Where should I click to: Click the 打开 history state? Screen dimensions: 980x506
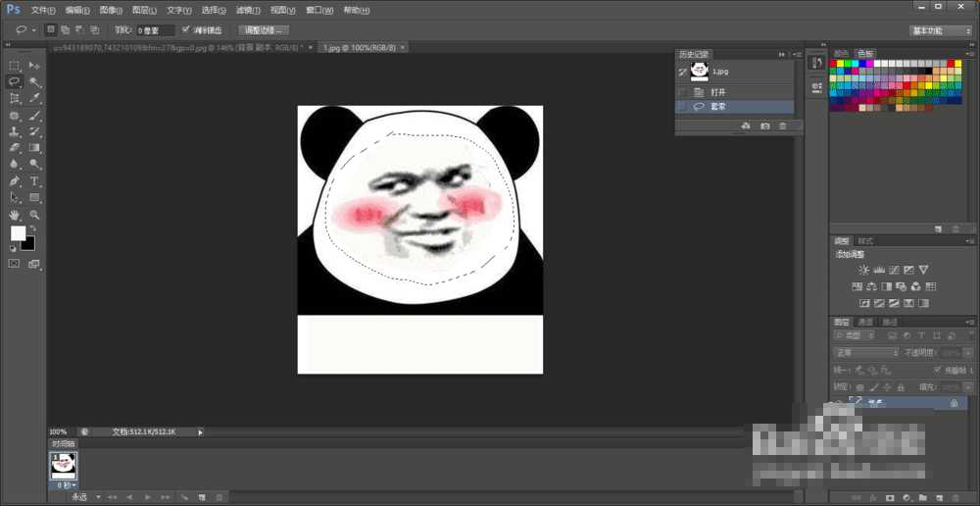point(718,91)
